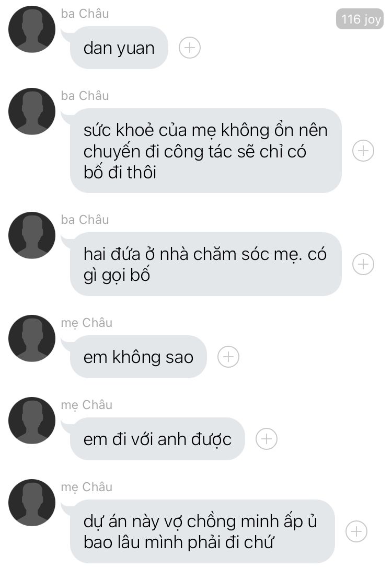Open the "116 joy" badge
The width and height of the screenshot is (392, 567).
click(x=360, y=19)
